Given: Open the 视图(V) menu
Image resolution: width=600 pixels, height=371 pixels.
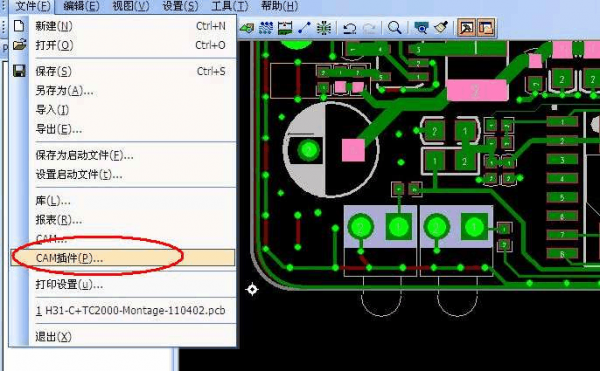Looking at the screenshot, I should point(130,6).
